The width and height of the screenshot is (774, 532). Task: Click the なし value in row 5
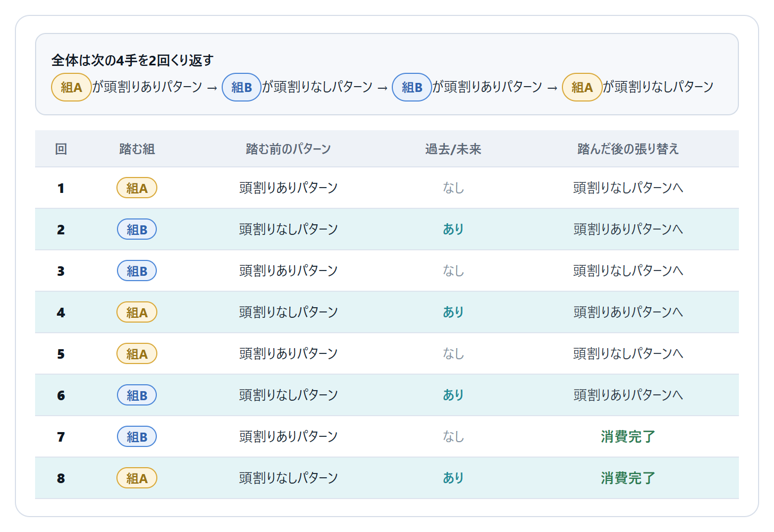[453, 353]
